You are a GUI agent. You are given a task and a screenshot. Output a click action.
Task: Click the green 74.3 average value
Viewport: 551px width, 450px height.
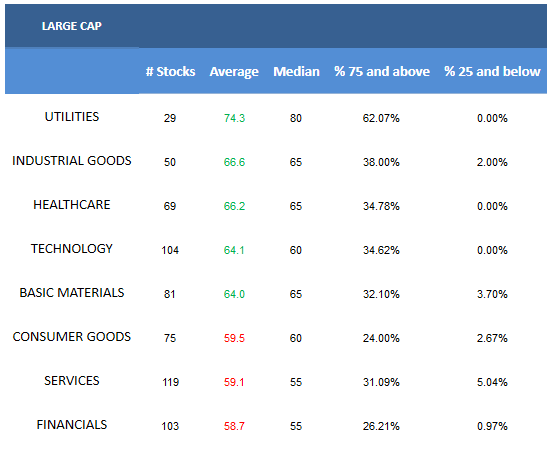click(234, 118)
